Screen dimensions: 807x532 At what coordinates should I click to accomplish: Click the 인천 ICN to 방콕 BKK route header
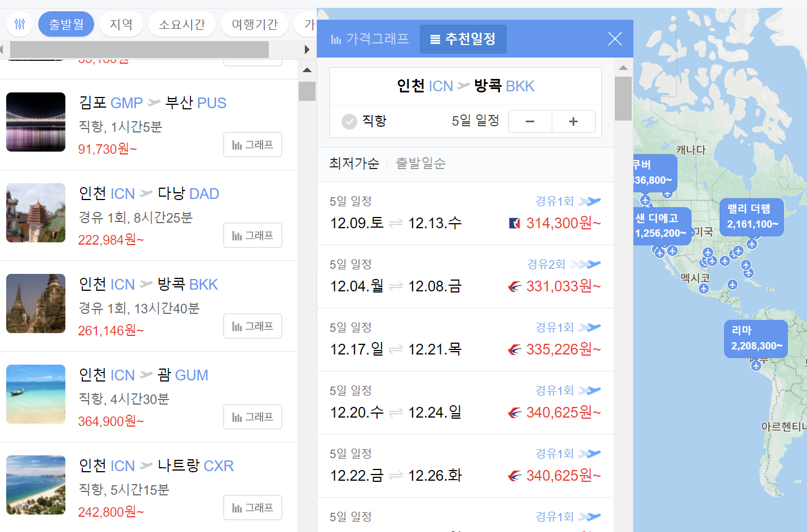point(465,86)
